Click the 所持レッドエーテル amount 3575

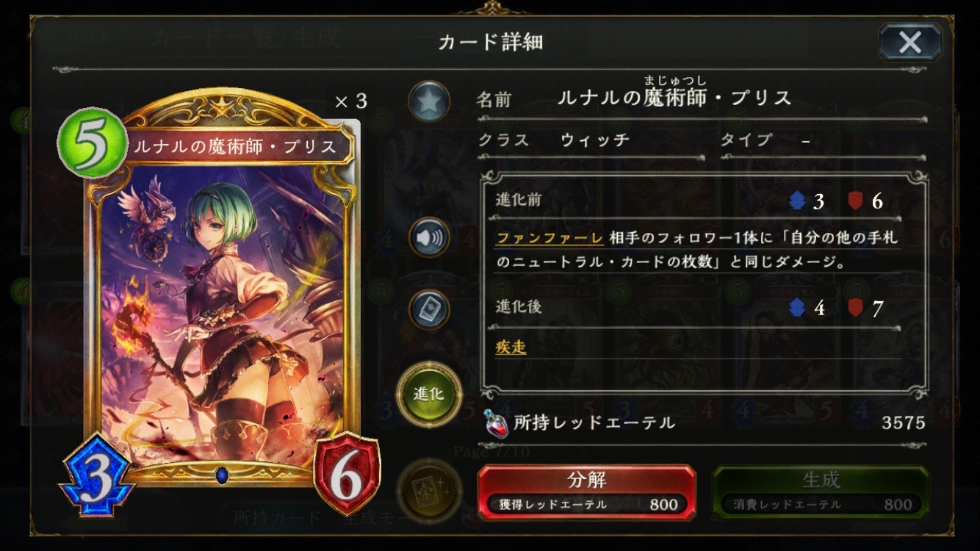coord(903,422)
